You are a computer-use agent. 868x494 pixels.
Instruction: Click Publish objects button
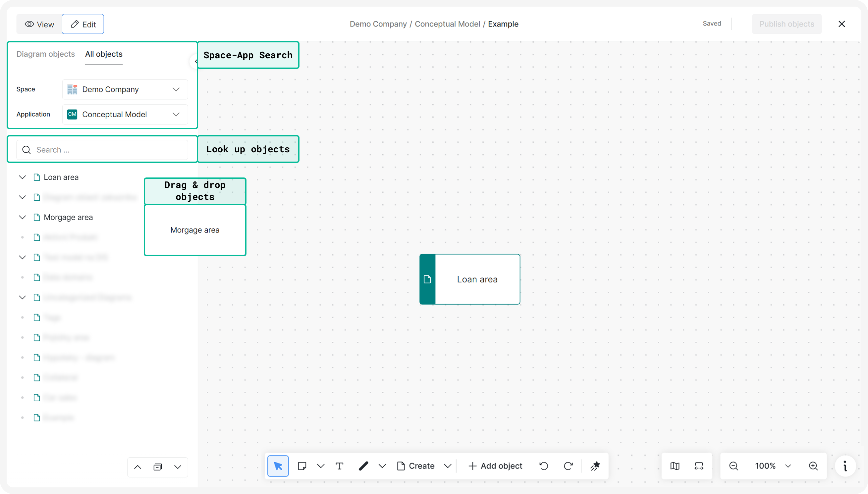coord(787,24)
